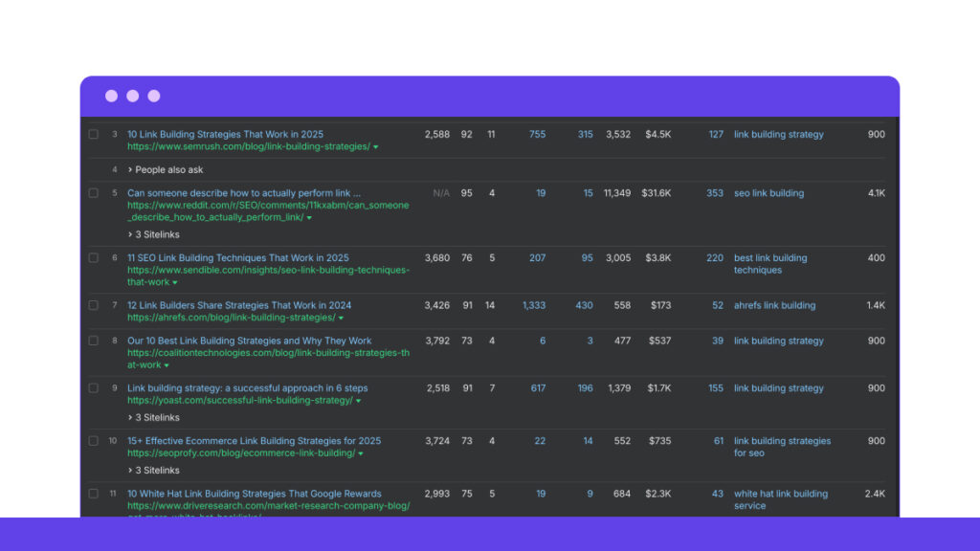The height and width of the screenshot is (551, 980).
Task: Open the caret next to the coalitiontechnologies.com URL
Action: pos(167,365)
